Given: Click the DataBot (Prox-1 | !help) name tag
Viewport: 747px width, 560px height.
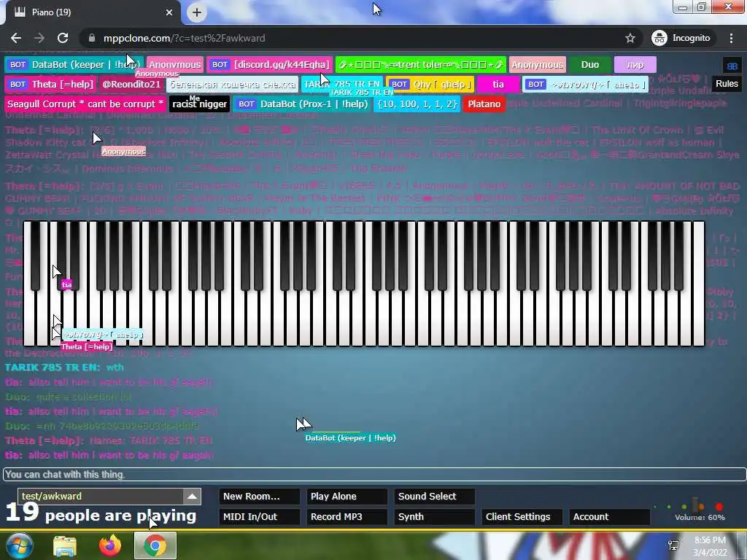Looking at the screenshot, I should [301, 104].
